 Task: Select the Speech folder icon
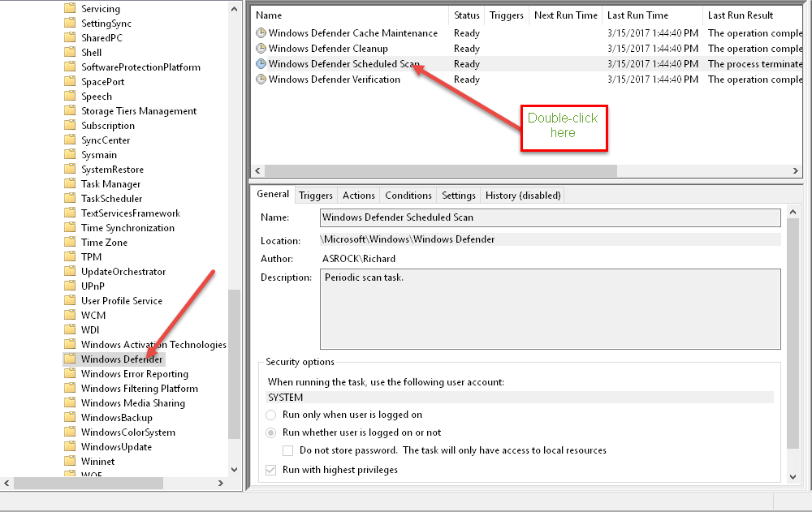pyautogui.click(x=70, y=96)
